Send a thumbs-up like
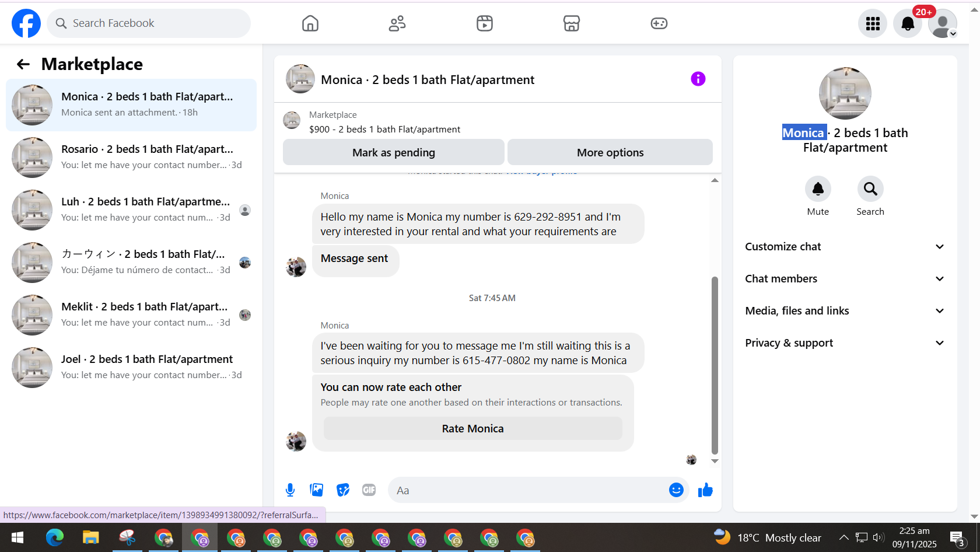Viewport: 980px width, 552px height. click(x=705, y=490)
